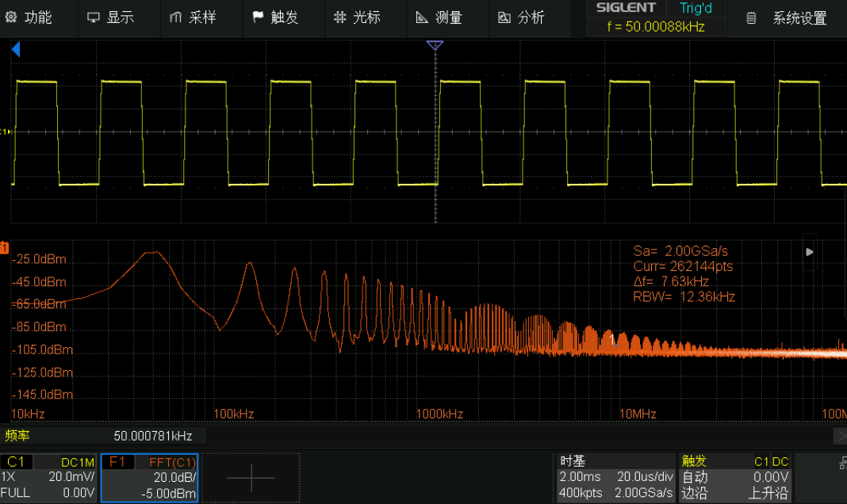Click the RBW= 12.36kHz FFT info line
The width and height of the screenshot is (847, 504).
coord(684,297)
